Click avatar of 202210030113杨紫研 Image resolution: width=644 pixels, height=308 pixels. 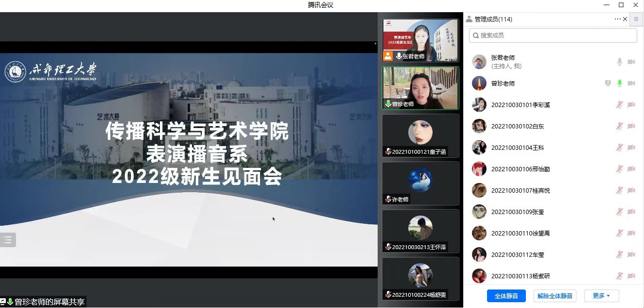[479, 276]
